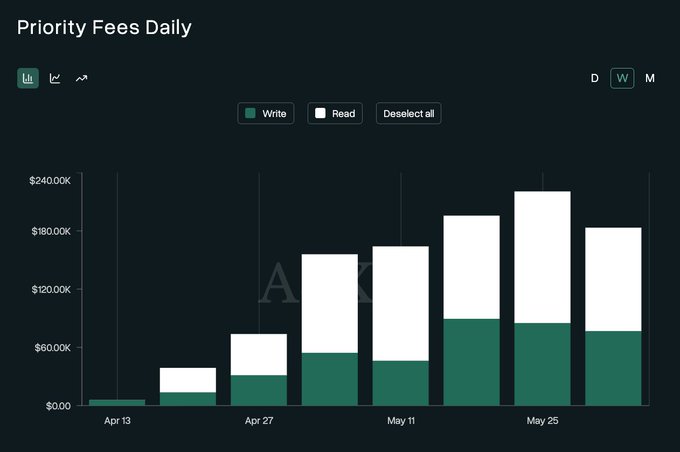Click the May 25 date label
The height and width of the screenshot is (452, 680).
[x=543, y=421]
